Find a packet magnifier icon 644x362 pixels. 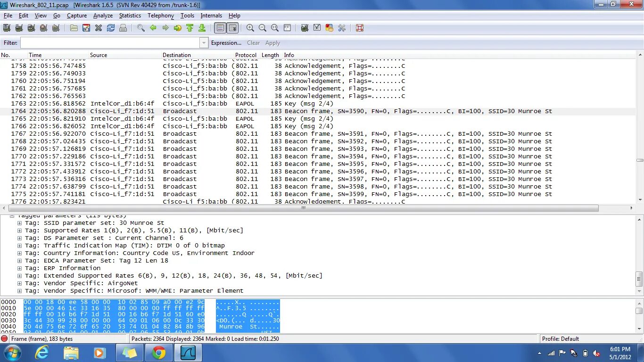[x=141, y=28]
